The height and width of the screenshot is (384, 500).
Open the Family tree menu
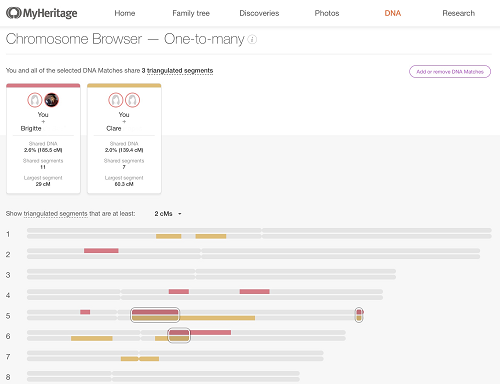click(x=191, y=13)
